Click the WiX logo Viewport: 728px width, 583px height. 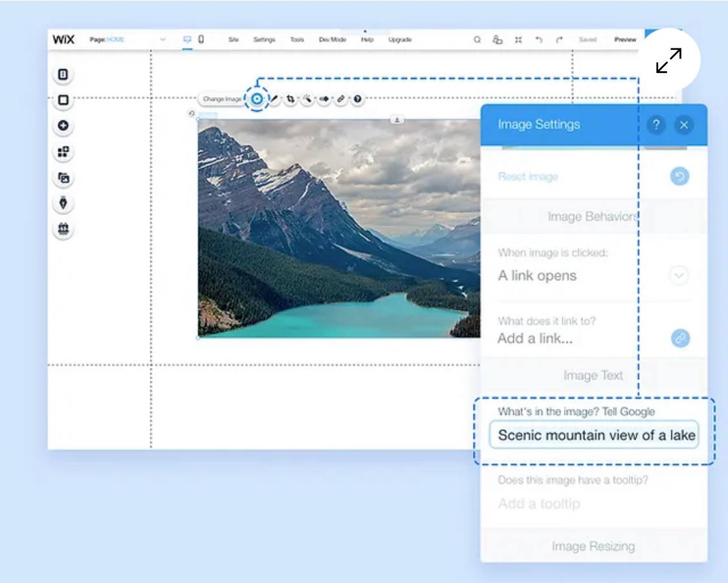63,39
